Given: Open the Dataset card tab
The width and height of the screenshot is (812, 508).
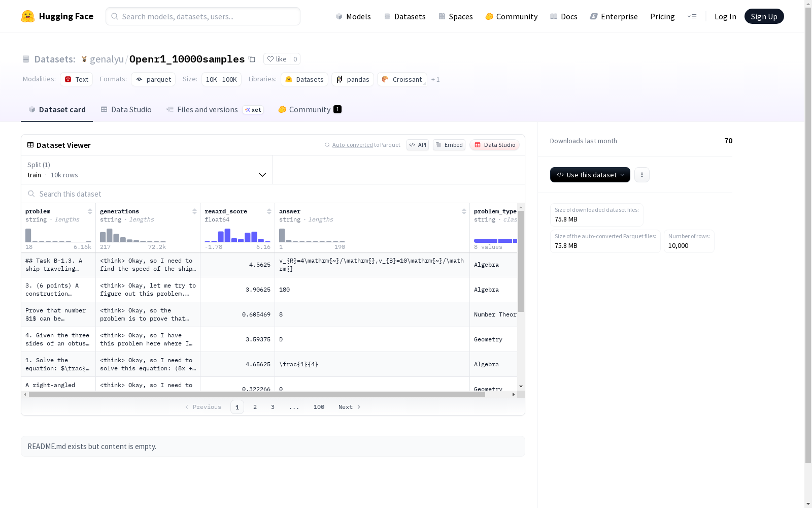Looking at the screenshot, I should (x=57, y=110).
